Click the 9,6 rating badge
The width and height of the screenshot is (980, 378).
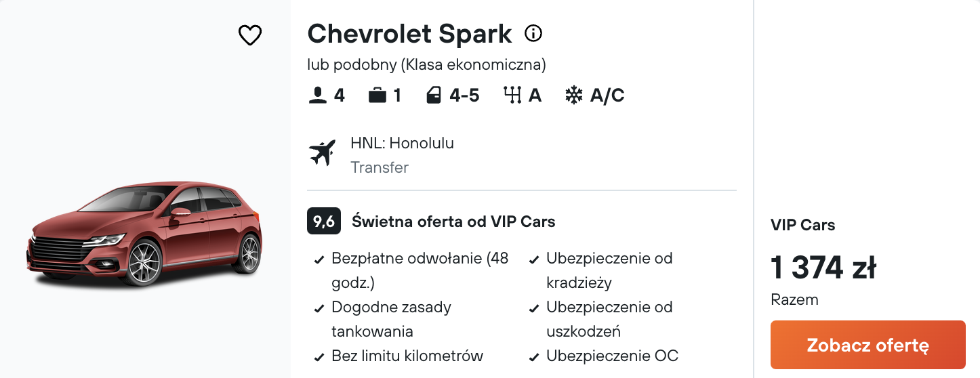pos(323,222)
